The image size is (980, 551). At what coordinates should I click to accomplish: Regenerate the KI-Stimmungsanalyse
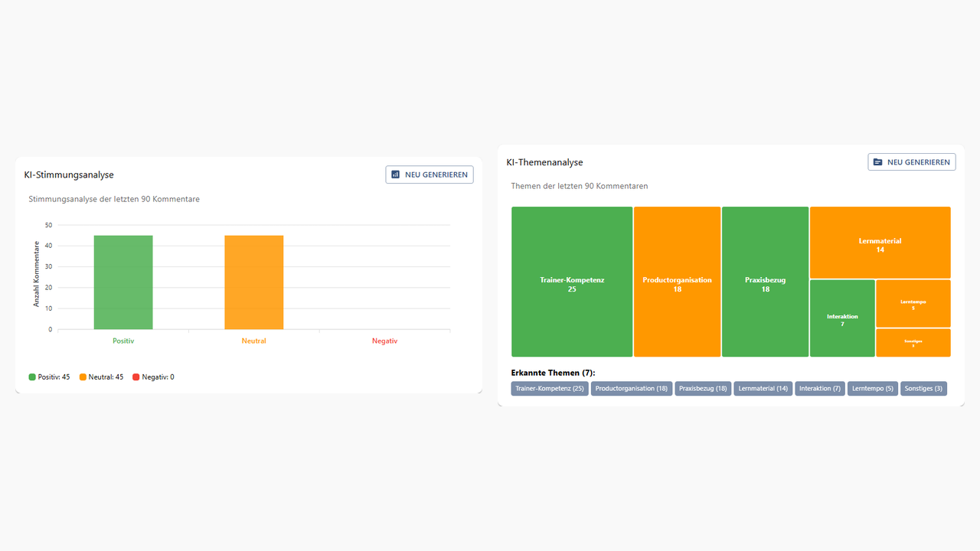pyautogui.click(x=430, y=174)
